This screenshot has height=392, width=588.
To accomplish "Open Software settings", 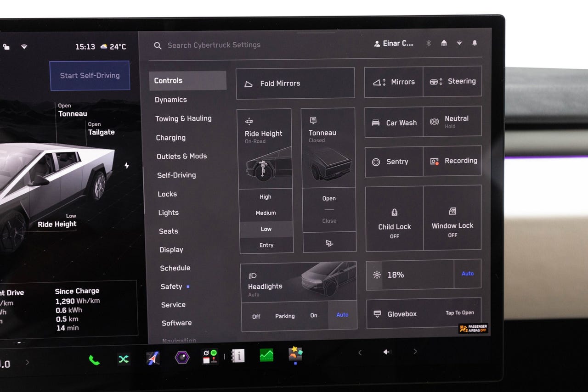I will [x=177, y=323].
